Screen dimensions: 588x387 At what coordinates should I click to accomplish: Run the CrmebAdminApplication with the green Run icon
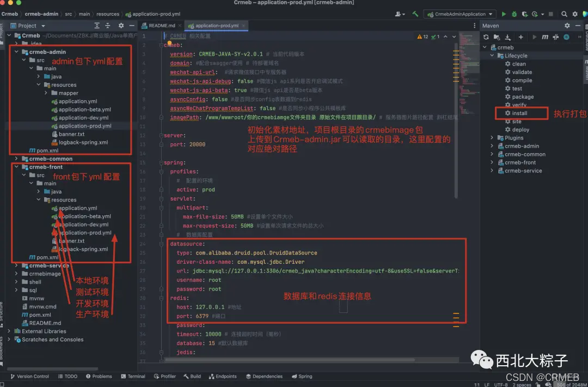(504, 14)
